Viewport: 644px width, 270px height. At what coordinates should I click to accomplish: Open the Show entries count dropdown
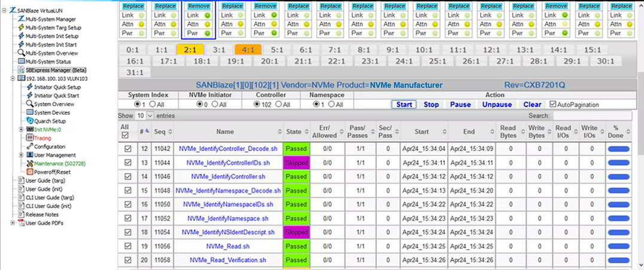pos(144,116)
